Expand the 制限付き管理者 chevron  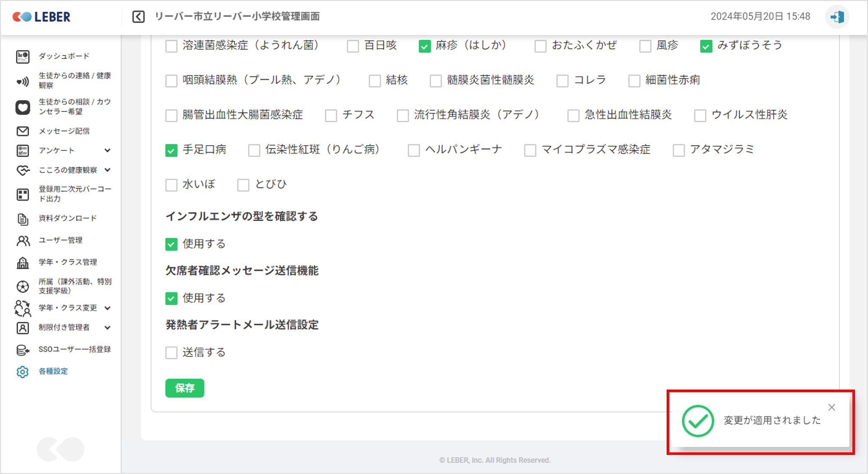coord(107,328)
